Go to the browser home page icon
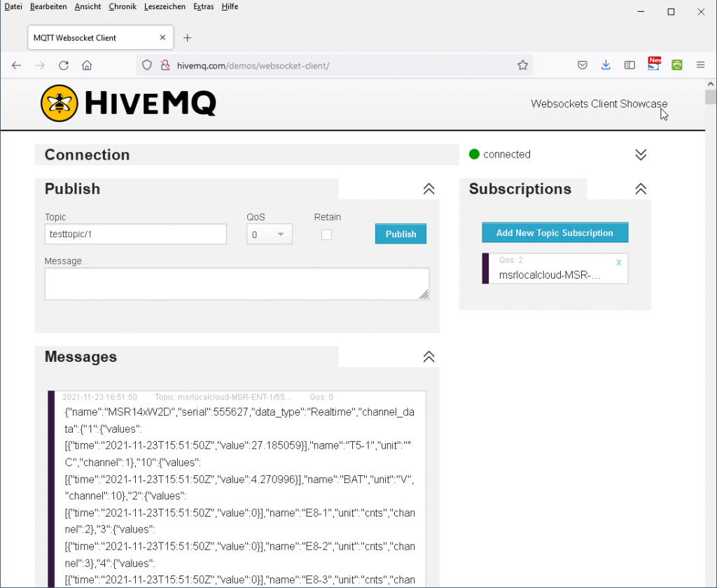 tap(87, 65)
